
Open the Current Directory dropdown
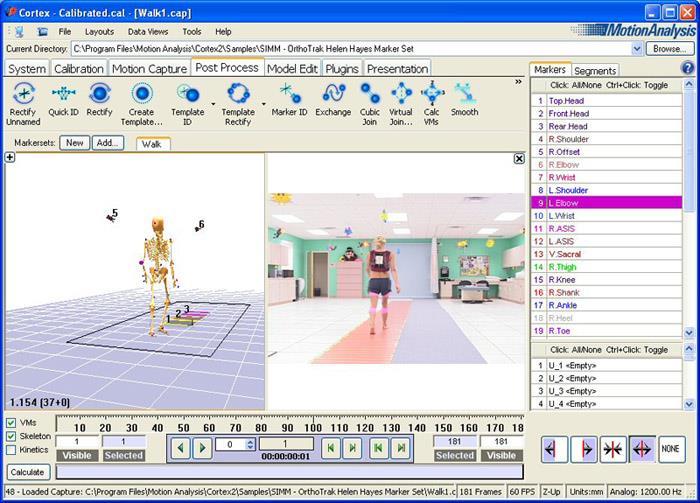[637, 49]
